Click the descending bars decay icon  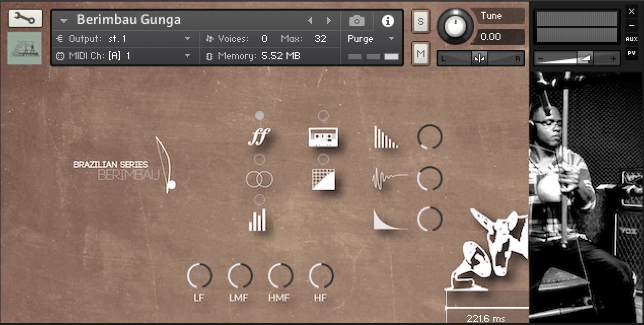click(x=386, y=137)
